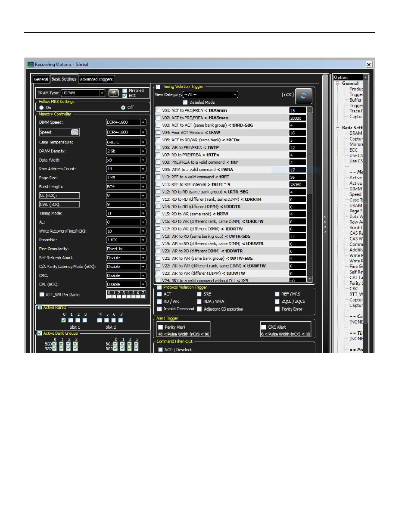The height and width of the screenshot is (532, 411).
Task: Click the DIMM icon next to DRAM Type
Action: click(x=113, y=93)
